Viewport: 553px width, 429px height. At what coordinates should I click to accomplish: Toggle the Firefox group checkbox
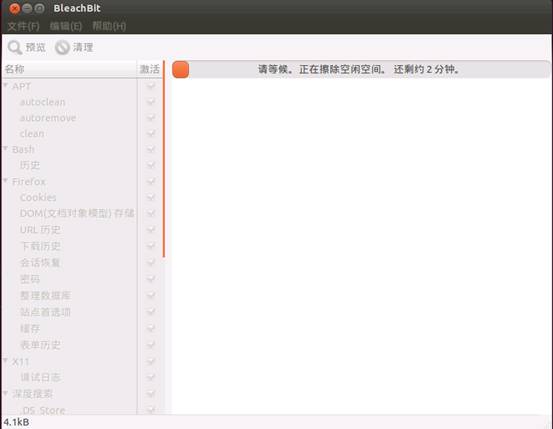(151, 181)
